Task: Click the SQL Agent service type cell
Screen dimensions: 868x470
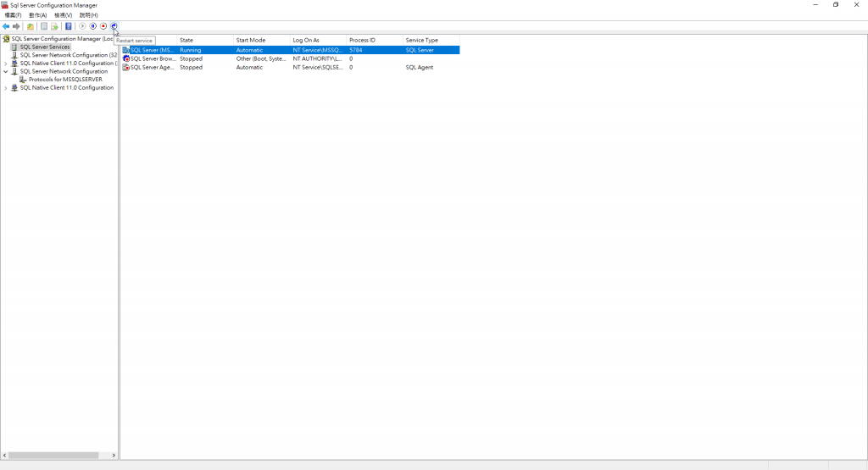Action: (420, 68)
